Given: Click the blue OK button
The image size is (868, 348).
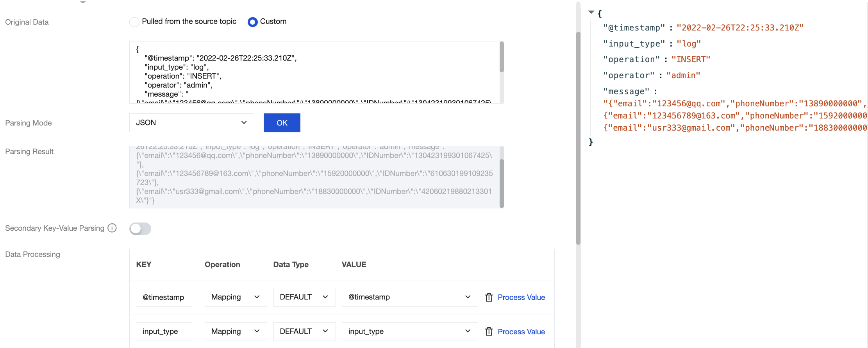Looking at the screenshot, I should click(282, 123).
